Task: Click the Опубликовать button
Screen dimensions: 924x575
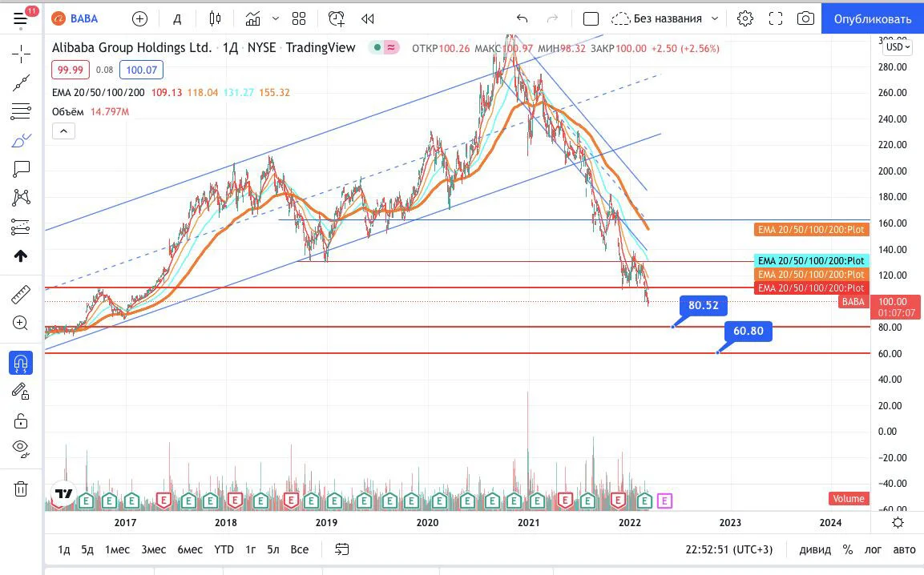Action: click(x=872, y=19)
